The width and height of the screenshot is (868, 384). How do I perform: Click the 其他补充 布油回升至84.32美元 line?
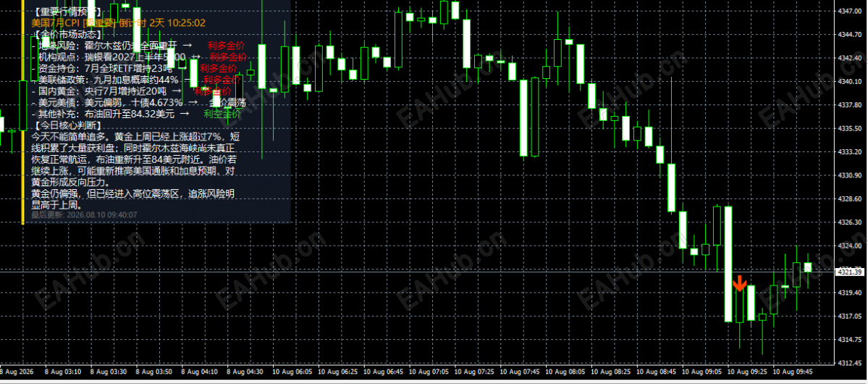pos(137,114)
